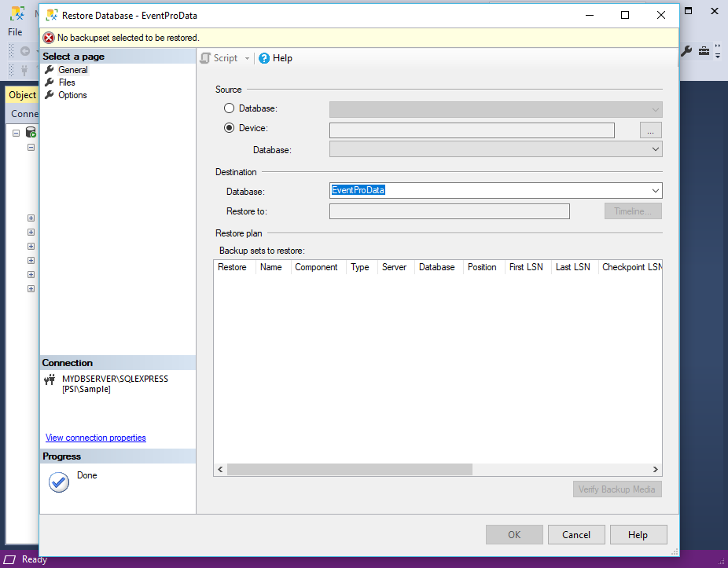
Task: Click the server database icon in Object Explorer
Action: pyautogui.click(x=31, y=133)
